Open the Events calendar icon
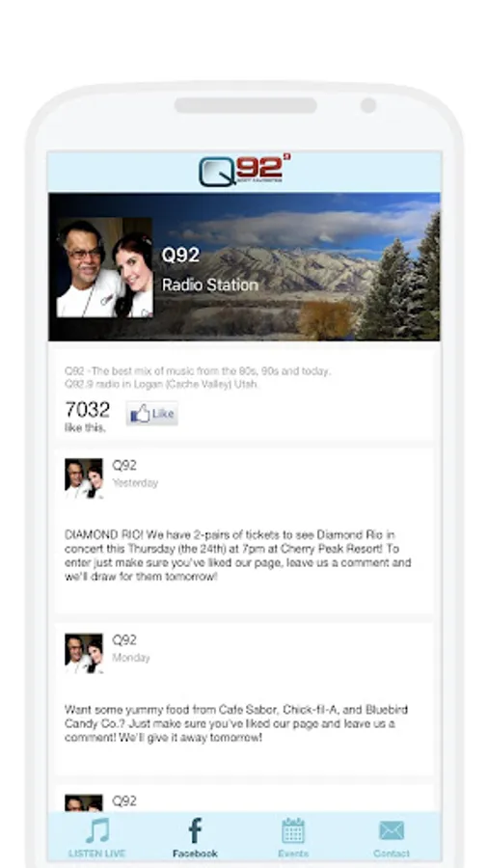This screenshot has width=488, height=868. [292, 831]
